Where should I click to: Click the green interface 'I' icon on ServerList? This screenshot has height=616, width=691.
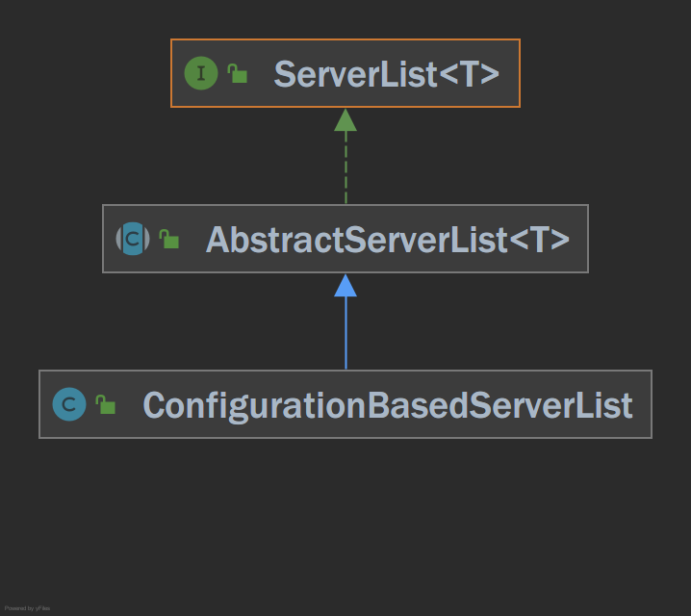click(201, 73)
